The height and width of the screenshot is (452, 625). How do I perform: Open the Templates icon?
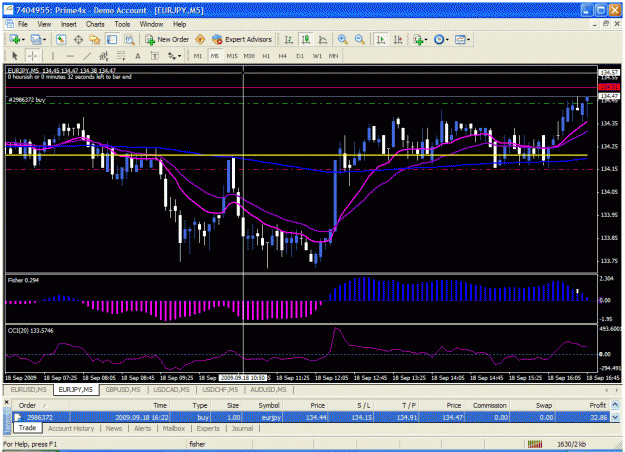tap(460, 39)
